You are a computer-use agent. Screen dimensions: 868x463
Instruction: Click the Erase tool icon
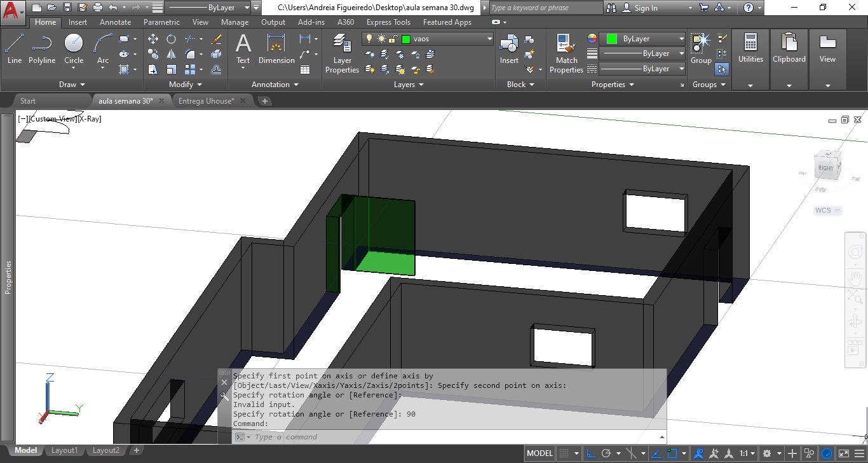tap(216, 39)
